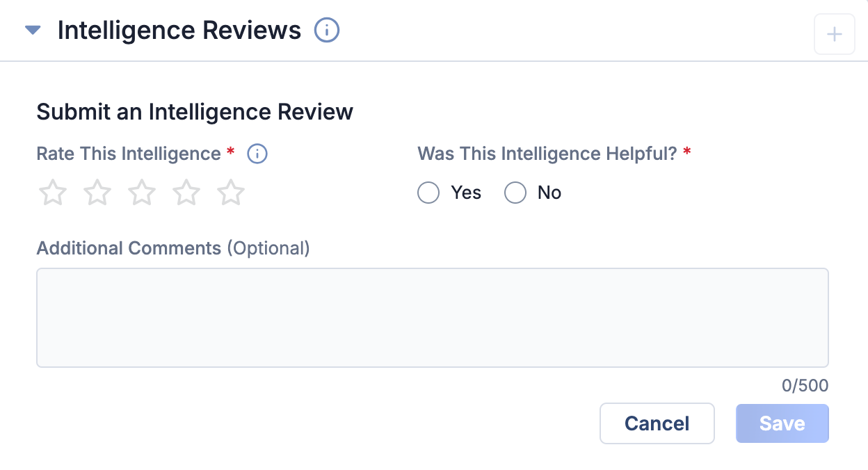
Task: Click the Submit an Intelligence Review heading
Action: [x=195, y=112]
